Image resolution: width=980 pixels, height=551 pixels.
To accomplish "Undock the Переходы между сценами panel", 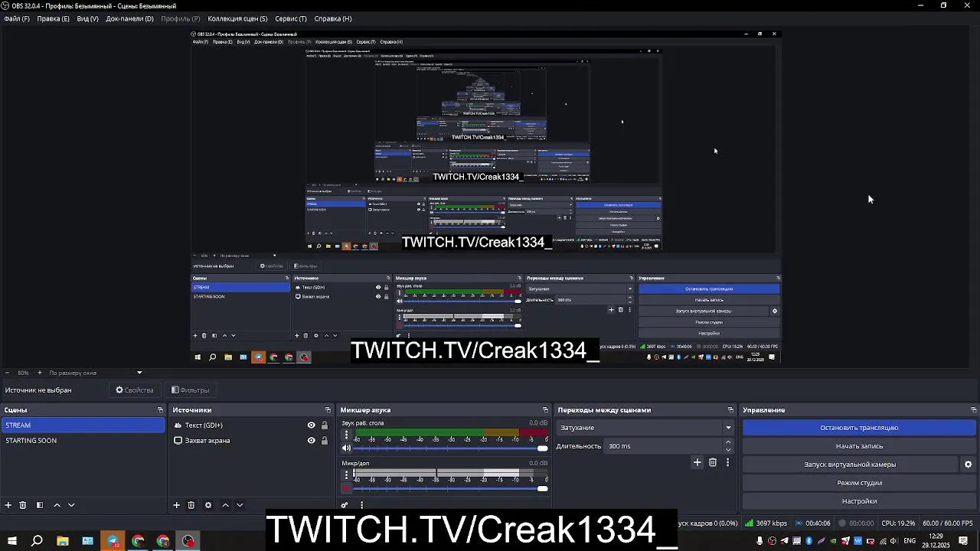I will point(730,410).
